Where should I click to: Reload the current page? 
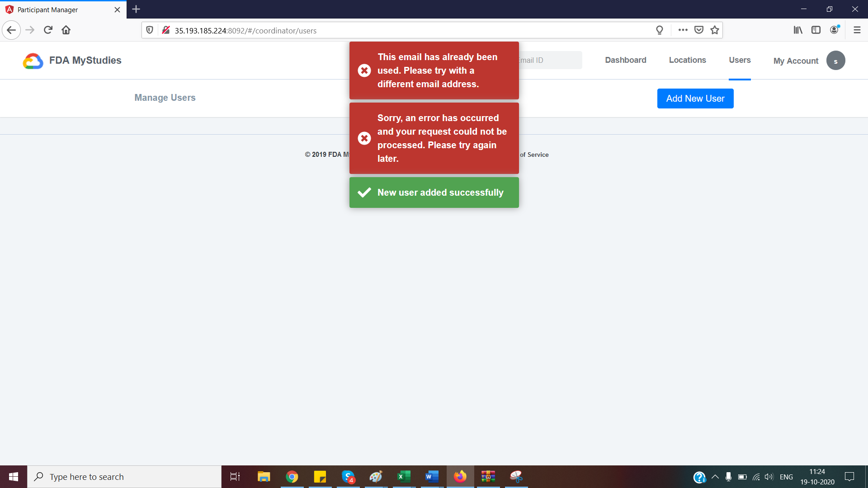point(48,30)
